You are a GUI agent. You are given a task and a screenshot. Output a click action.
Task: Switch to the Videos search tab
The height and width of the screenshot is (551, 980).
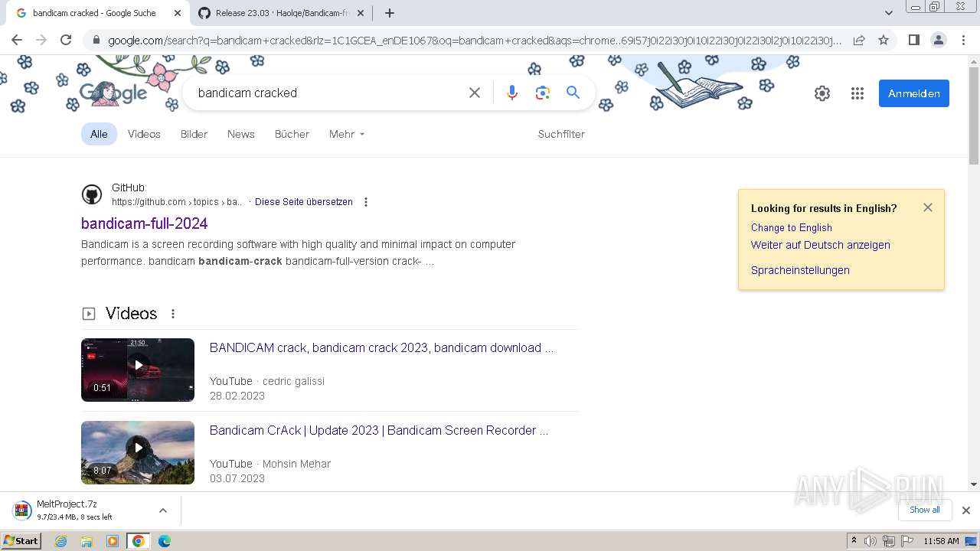[x=144, y=134]
